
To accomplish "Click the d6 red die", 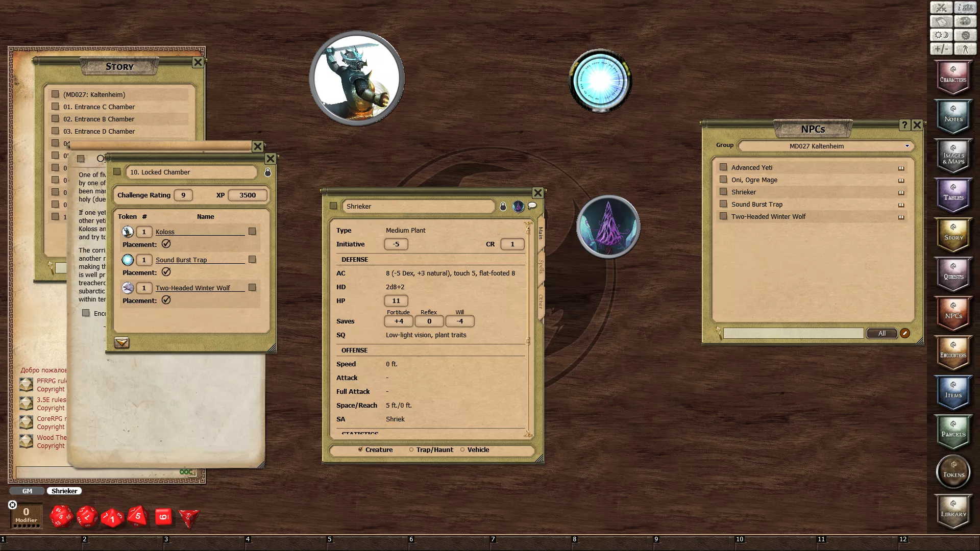I will click(163, 517).
